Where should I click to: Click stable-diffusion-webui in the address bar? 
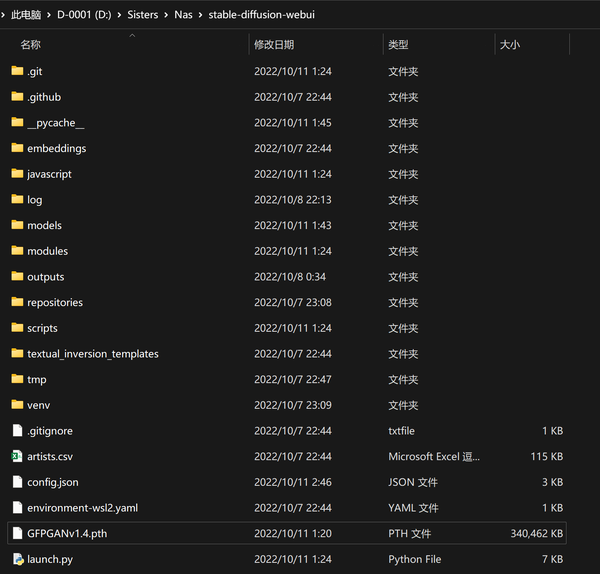pos(262,15)
